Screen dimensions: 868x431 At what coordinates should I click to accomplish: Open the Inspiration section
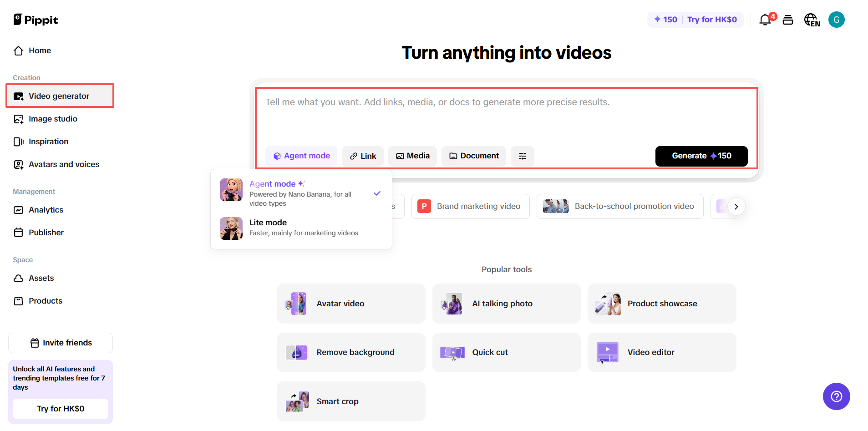tap(48, 142)
